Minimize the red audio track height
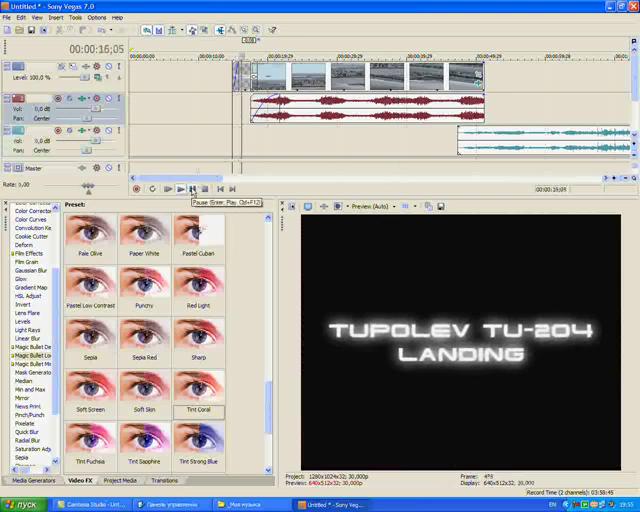This screenshot has width=640, height=512. pos(7,98)
